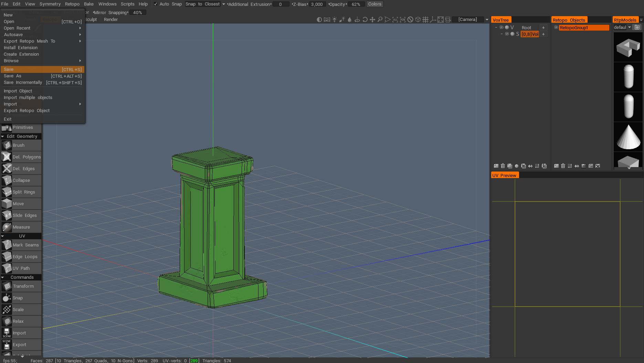
Task: Select the Del. Edges tool
Action: [21, 168]
